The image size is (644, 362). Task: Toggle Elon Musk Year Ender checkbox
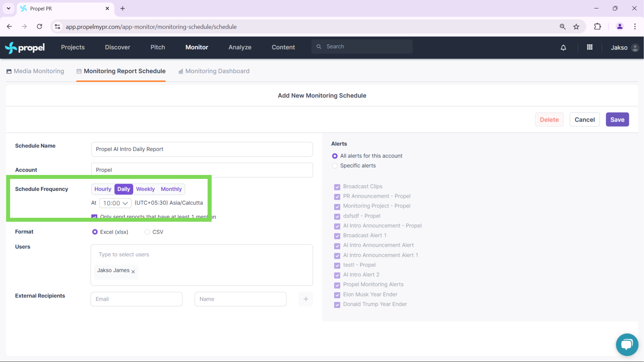point(337,295)
